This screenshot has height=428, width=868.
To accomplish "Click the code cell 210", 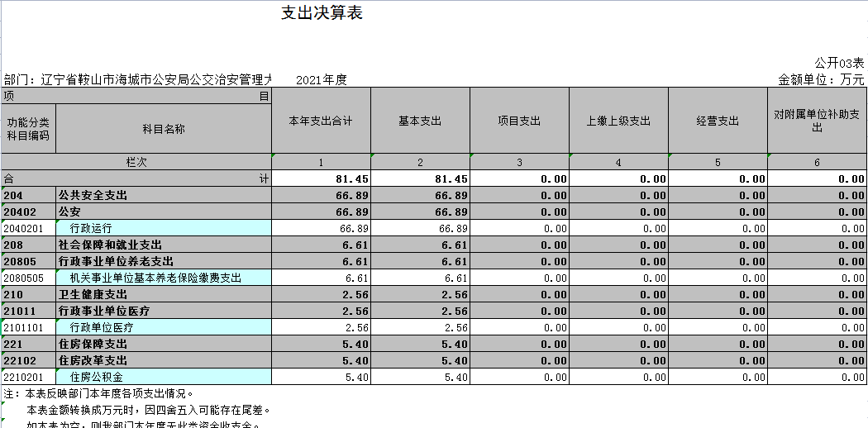I will tap(28, 295).
